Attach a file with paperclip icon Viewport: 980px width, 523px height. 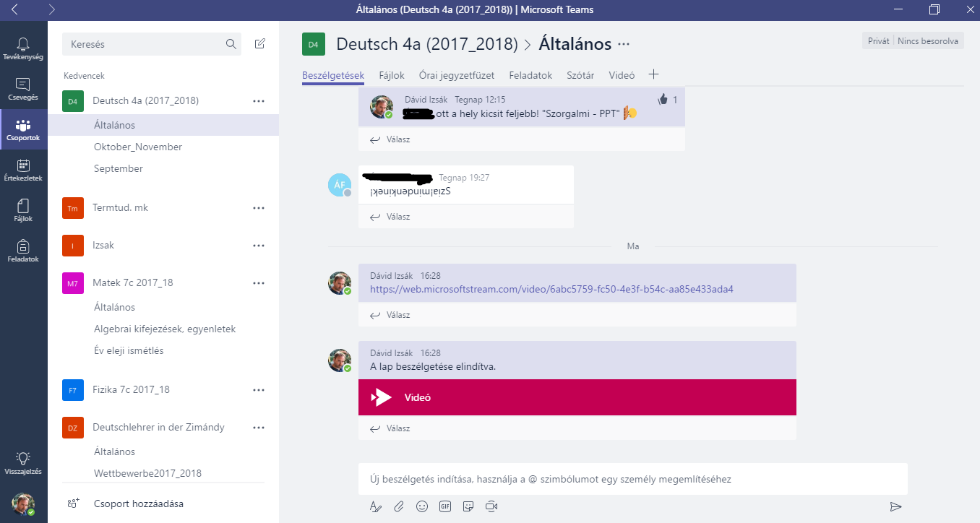pyautogui.click(x=399, y=506)
